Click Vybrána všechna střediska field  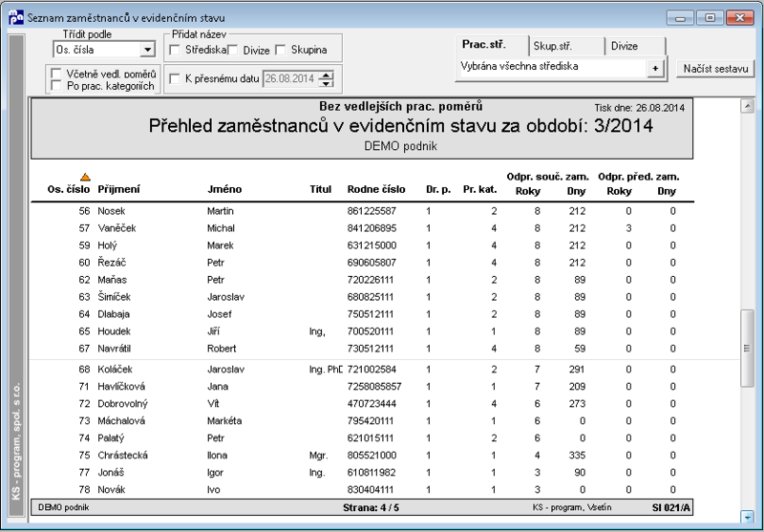click(552, 67)
